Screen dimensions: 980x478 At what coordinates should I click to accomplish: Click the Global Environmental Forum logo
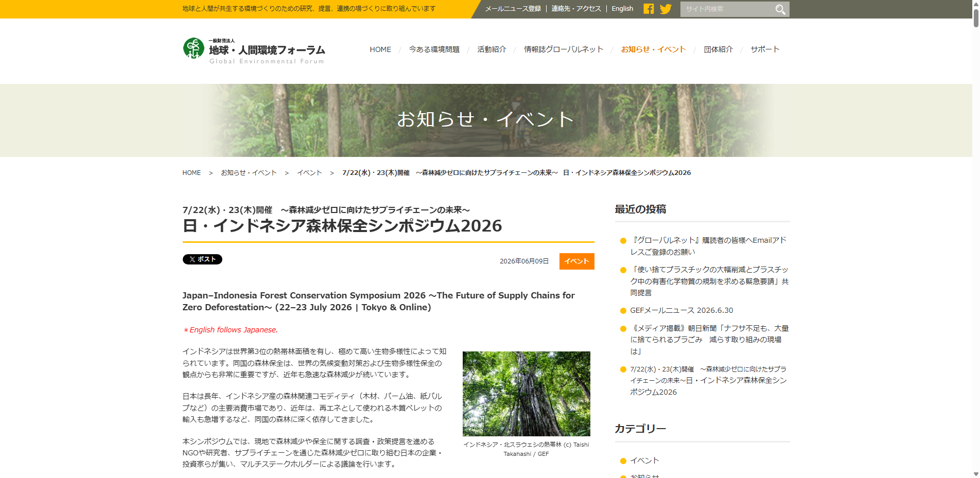coord(254,50)
